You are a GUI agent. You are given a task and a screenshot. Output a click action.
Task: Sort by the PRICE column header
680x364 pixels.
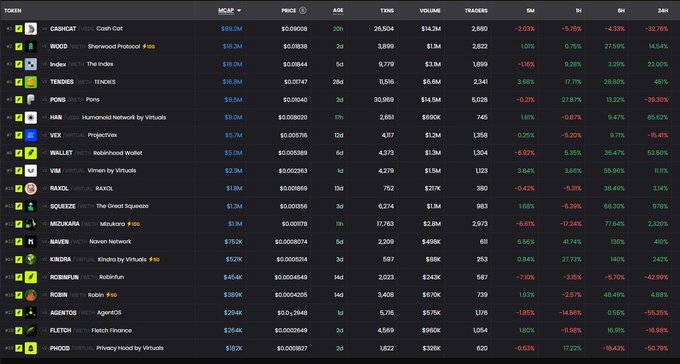pos(288,10)
